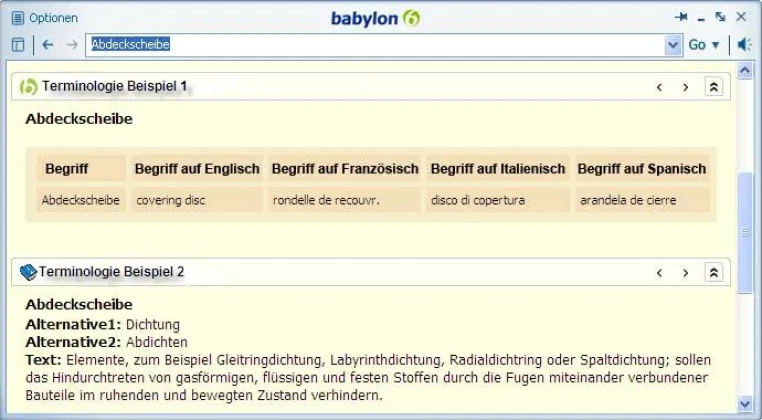This screenshot has height=420, width=762.
Task: Click the vertical scrollbar thumb
Action: [x=745, y=233]
